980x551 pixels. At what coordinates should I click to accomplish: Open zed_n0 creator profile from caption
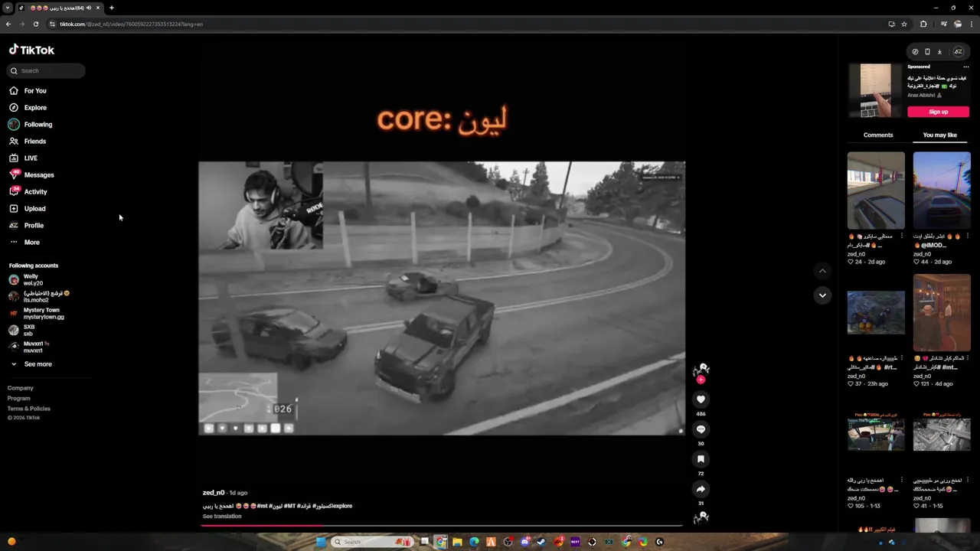click(214, 493)
